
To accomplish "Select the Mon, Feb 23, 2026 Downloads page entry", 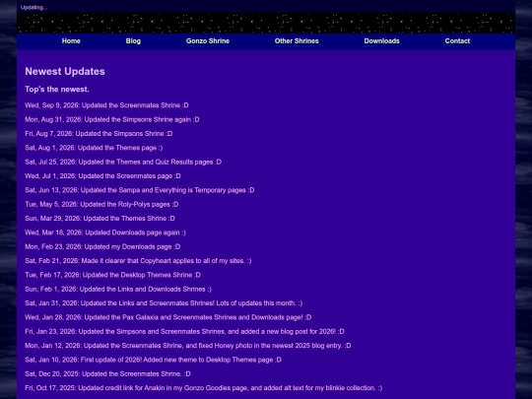I will tap(102, 246).
